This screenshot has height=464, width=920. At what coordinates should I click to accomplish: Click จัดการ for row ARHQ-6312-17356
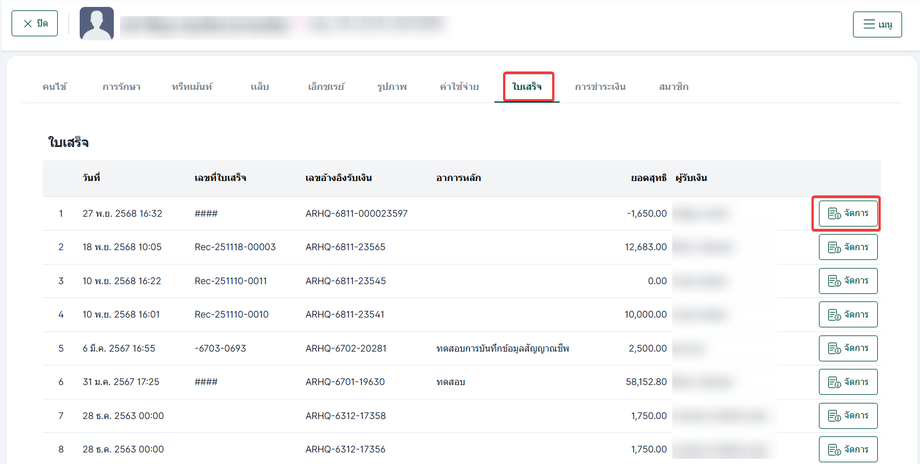[848, 449]
